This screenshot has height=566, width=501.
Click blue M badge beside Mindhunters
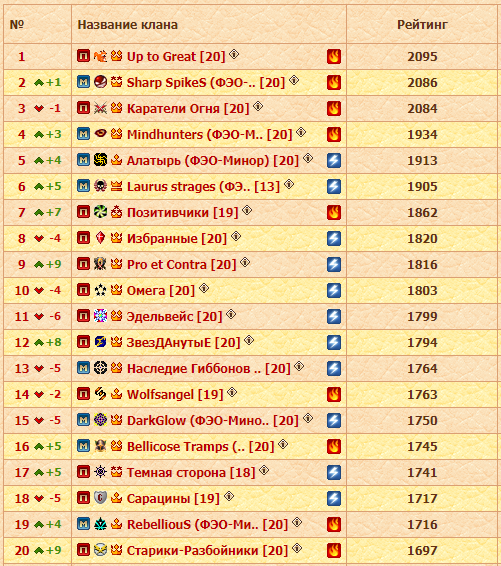click(x=83, y=134)
